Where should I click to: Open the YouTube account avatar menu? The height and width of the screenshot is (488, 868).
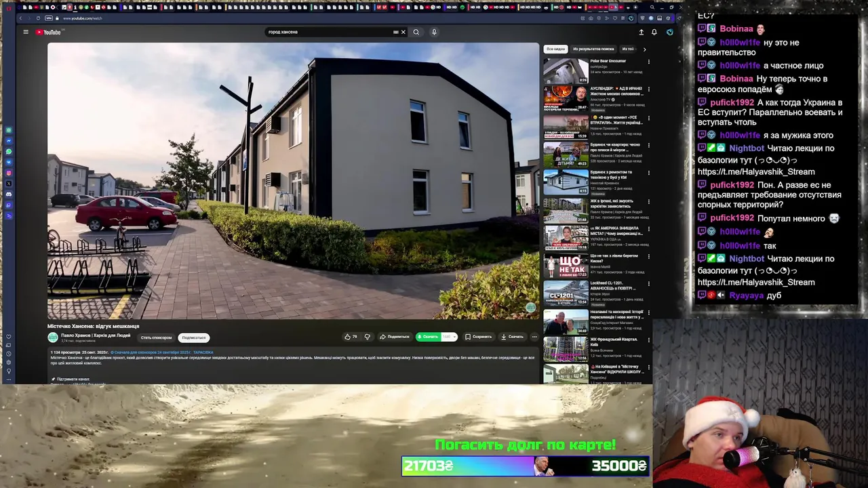tap(669, 32)
